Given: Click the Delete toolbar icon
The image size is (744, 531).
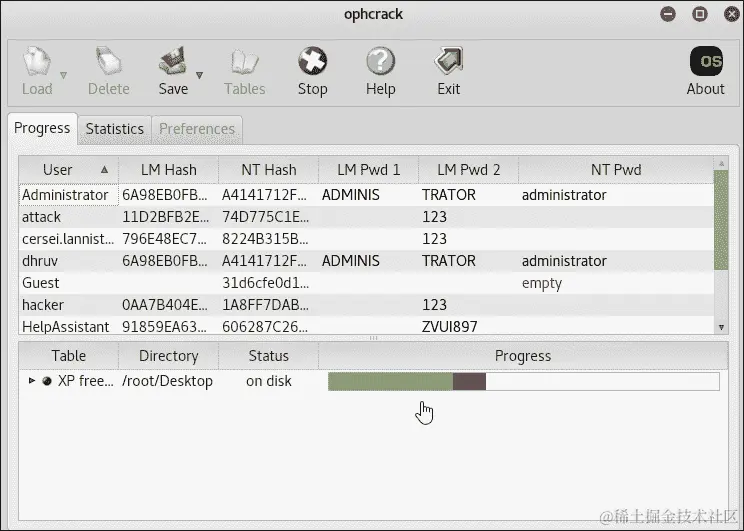Looking at the screenshot, I should click(109, 61).
